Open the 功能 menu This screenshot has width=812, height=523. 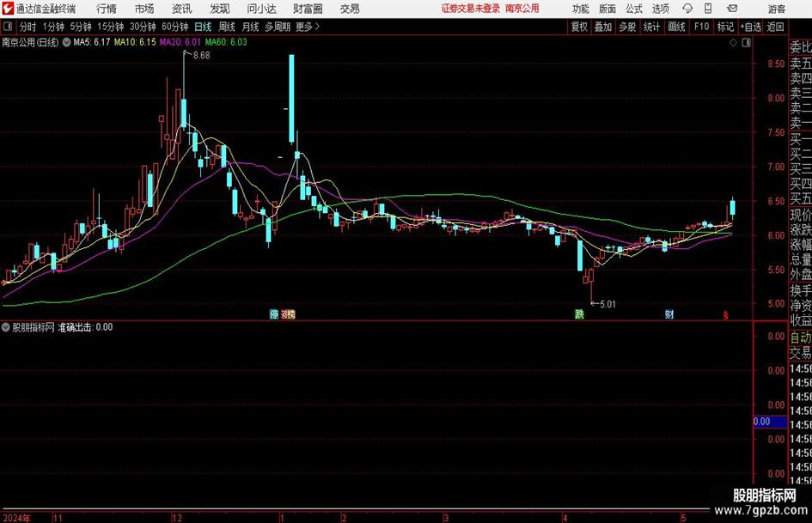pos(581,9)
